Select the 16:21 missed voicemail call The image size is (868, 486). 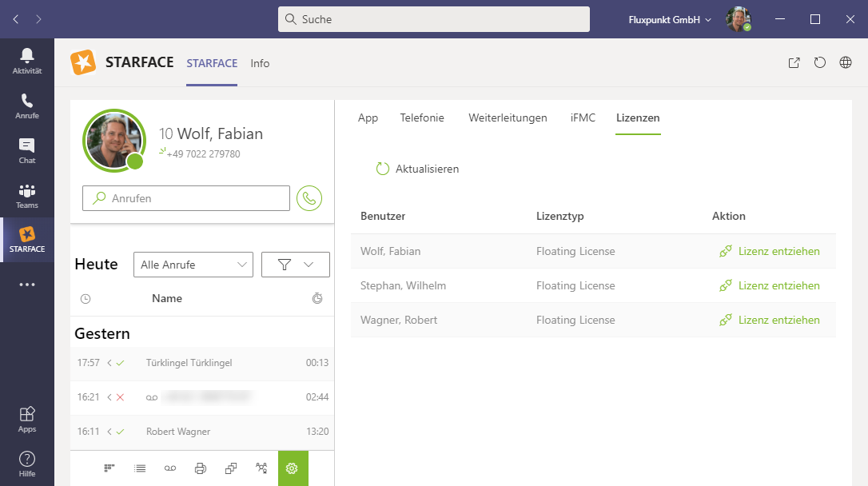coord(202,397)
